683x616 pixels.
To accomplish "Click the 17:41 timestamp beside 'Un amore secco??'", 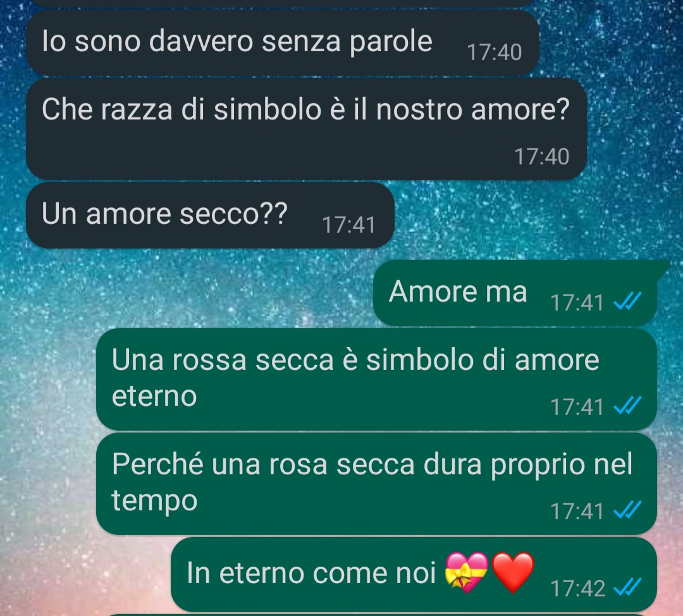I will (348, 225).
